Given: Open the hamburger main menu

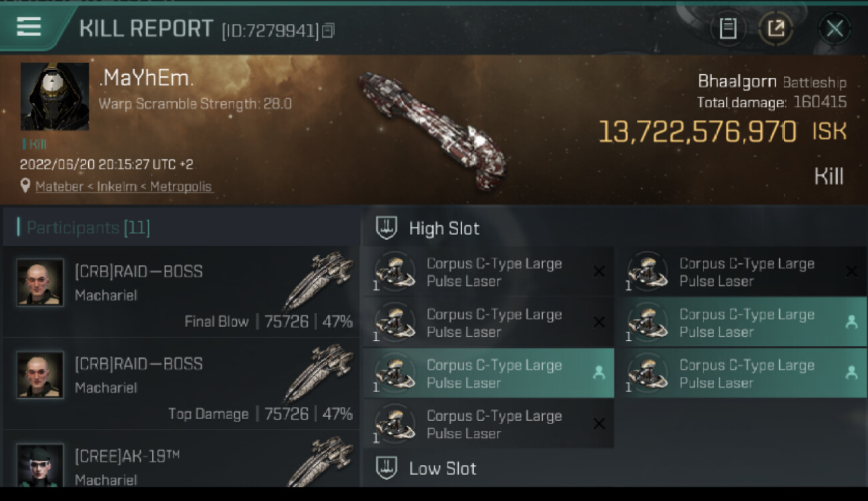Looking at the screenshot, I should coord(29,27).
